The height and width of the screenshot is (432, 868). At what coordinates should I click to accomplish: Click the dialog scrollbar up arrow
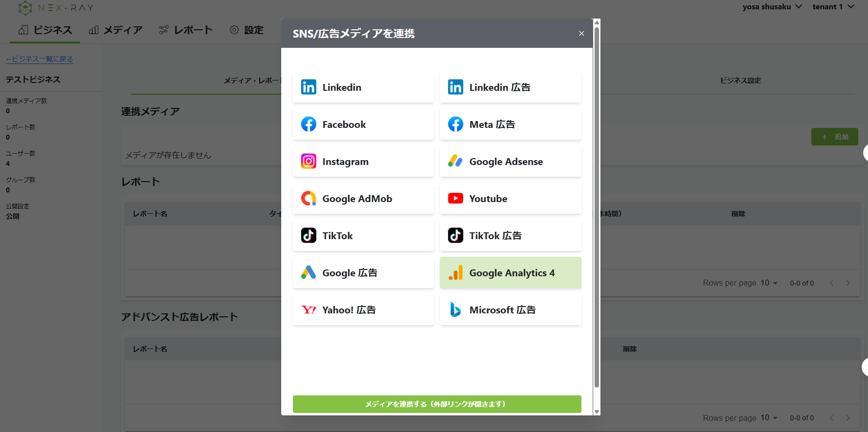pos(597,22)
